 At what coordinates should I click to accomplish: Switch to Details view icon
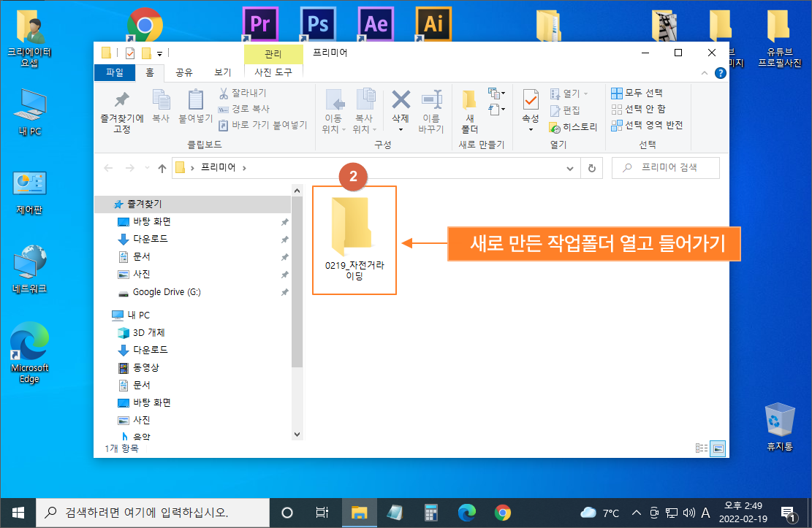coord(702,448)
